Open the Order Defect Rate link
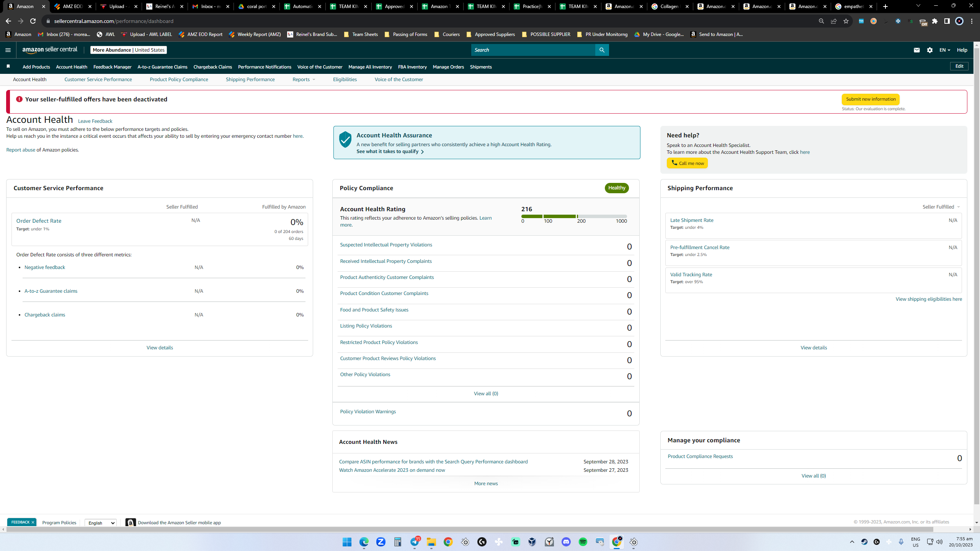Viewport: 980px width, 551px height. click(39, 221)
